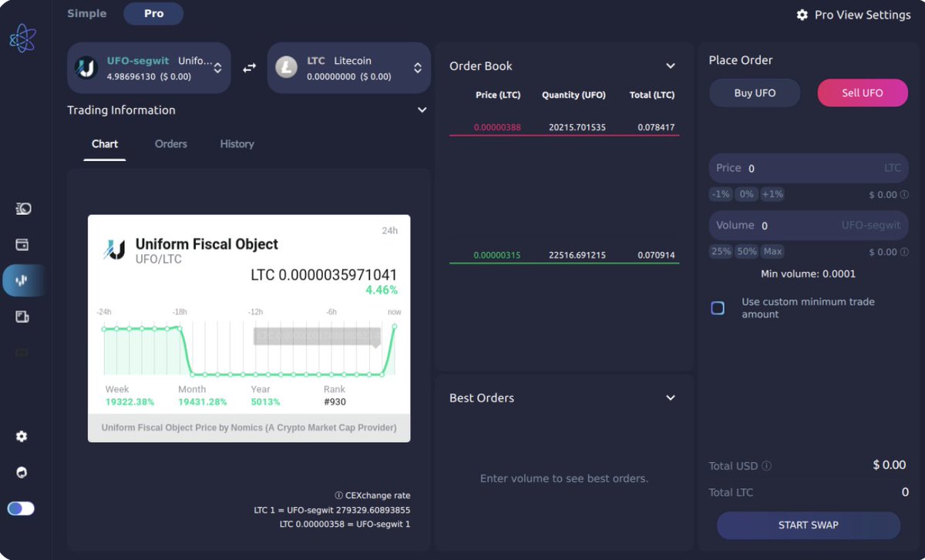Set volume to 50%
Screen dimensions: 925x560
click(747, 251)
